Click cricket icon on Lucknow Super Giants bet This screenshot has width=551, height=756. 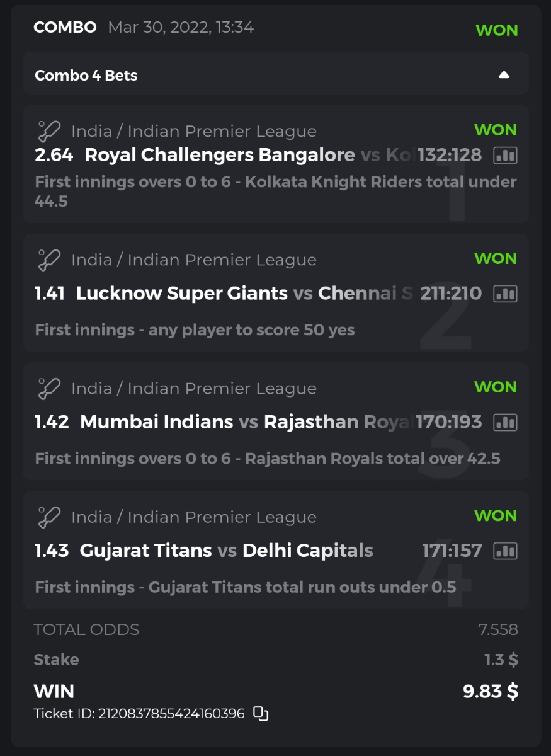point(48,260)
